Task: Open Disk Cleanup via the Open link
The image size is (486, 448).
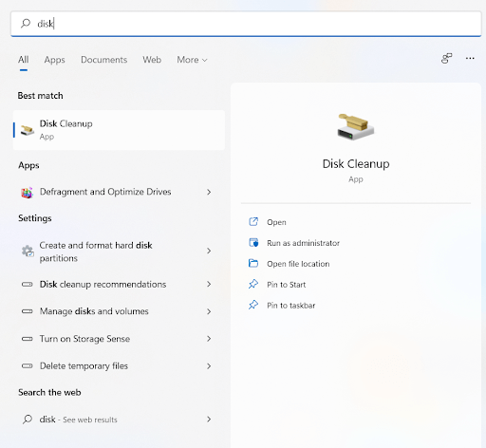Action: [276, 222]
